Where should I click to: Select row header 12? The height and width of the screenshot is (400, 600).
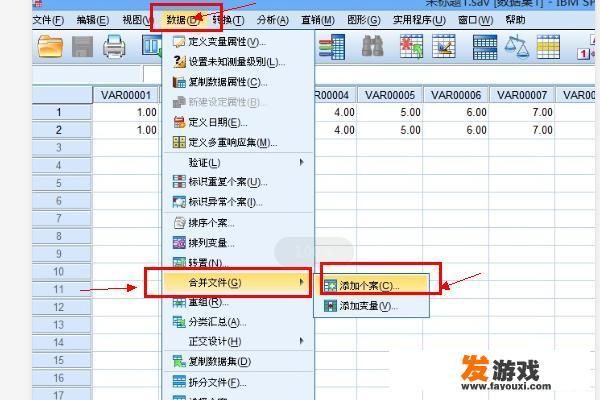(62, 307)
